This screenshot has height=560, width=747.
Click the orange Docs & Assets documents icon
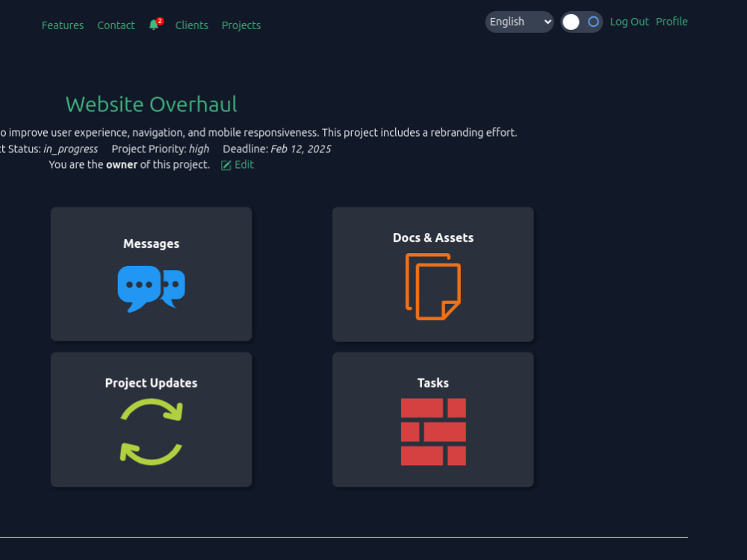tap(433, 287)
